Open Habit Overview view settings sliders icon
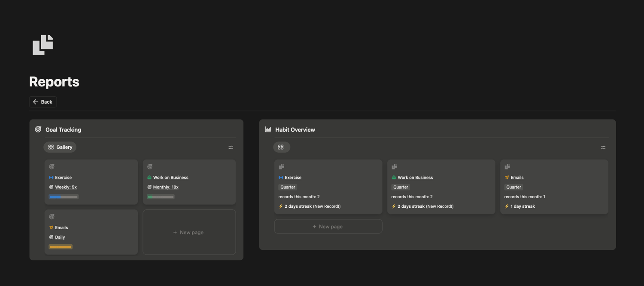 [x=603, y=148]
